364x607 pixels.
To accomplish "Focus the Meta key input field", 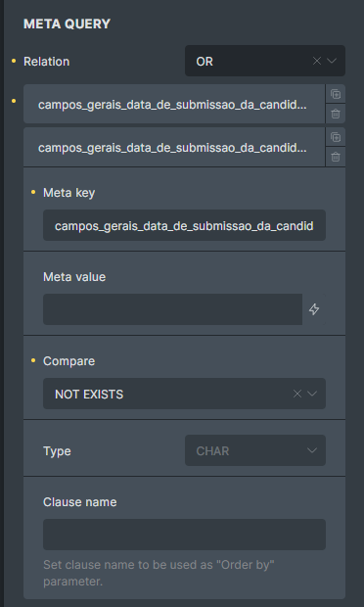I will 184,225.
